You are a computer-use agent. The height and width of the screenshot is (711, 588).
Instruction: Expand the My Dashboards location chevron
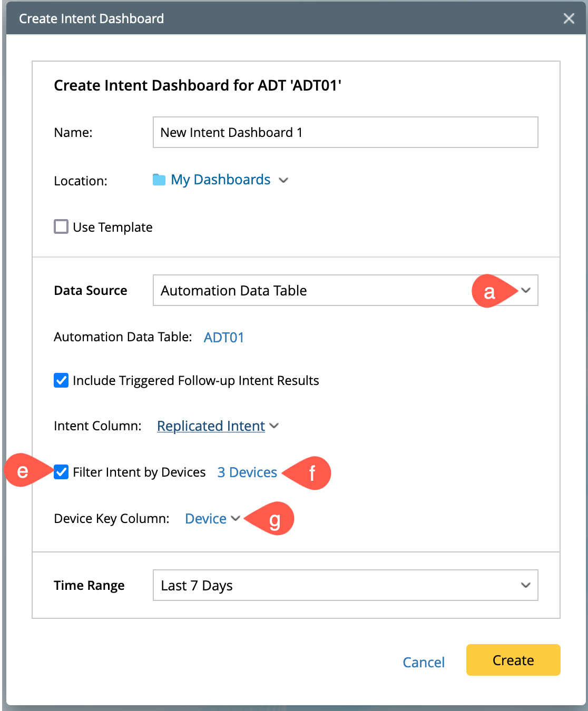pos(283,180)
